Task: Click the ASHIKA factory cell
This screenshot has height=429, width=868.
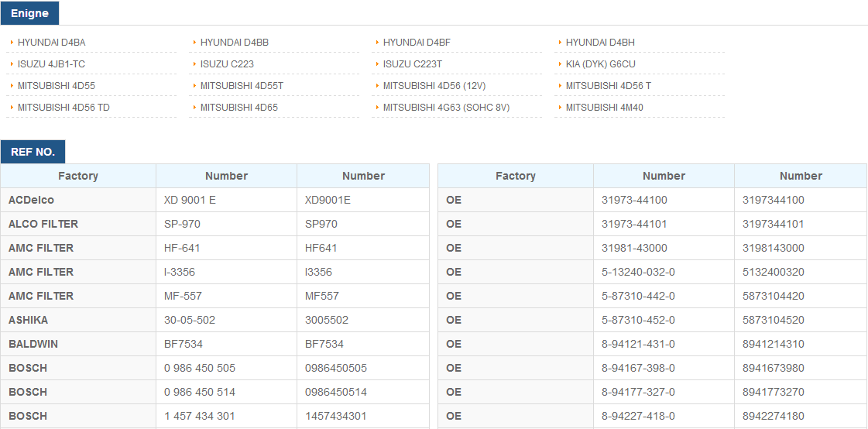Action: click(x=78, y=320)
